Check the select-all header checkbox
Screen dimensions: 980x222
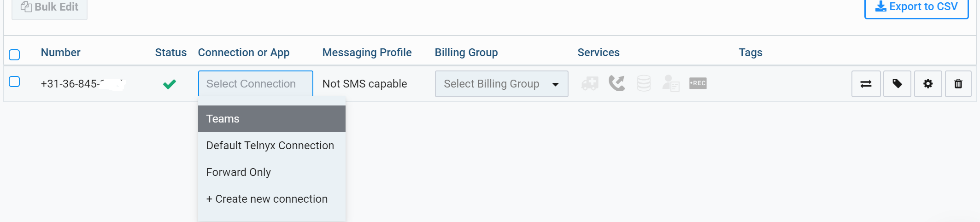14,55
